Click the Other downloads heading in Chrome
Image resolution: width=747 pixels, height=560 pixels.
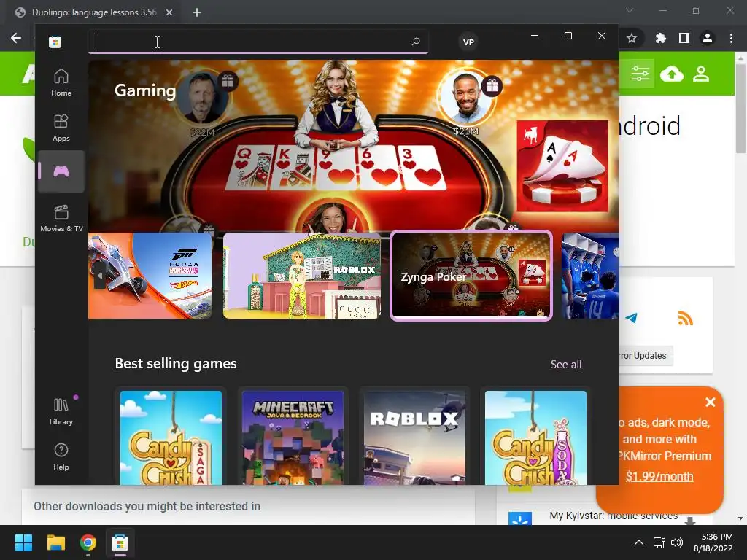click(147, 506)
